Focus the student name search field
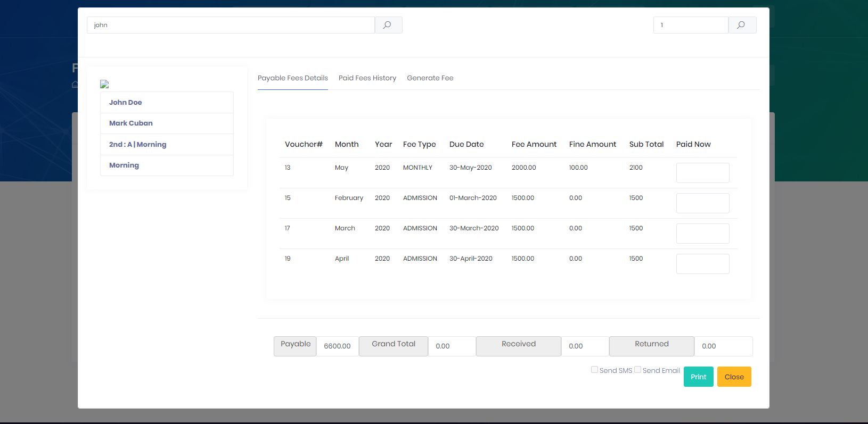Screen dimensions: 868x424 (x=231, y=25)
